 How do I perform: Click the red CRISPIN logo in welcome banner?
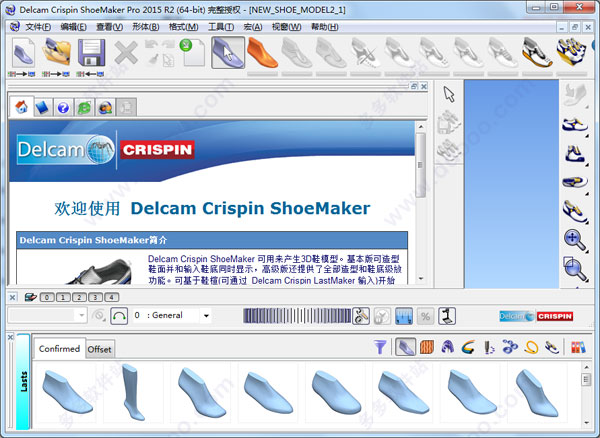[x=157, y=150]
